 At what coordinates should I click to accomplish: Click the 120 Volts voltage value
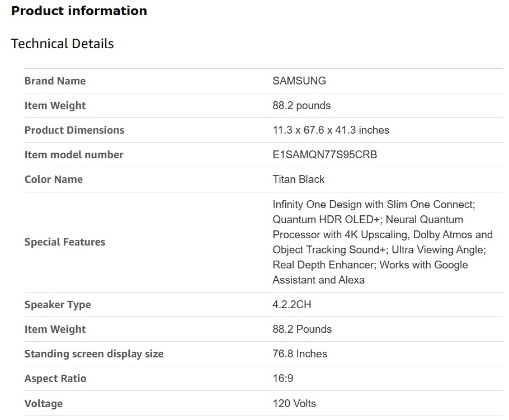click(294, 403)
